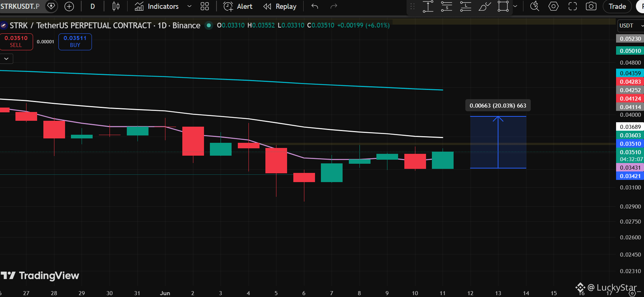Select the rectangle drawing tool

[x=503, y=6]
